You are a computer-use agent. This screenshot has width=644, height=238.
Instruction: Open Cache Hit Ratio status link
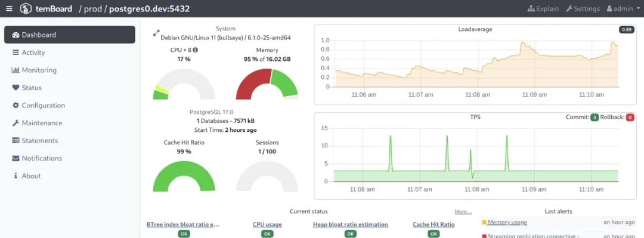[x=434, y=224]
